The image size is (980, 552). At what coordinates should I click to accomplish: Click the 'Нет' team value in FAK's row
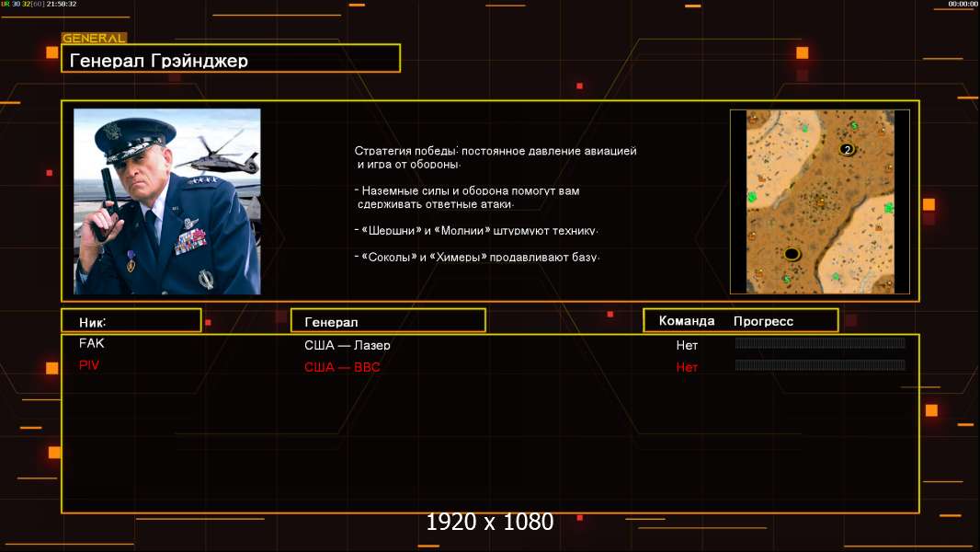pyautogui.click(x=687, y=345)
